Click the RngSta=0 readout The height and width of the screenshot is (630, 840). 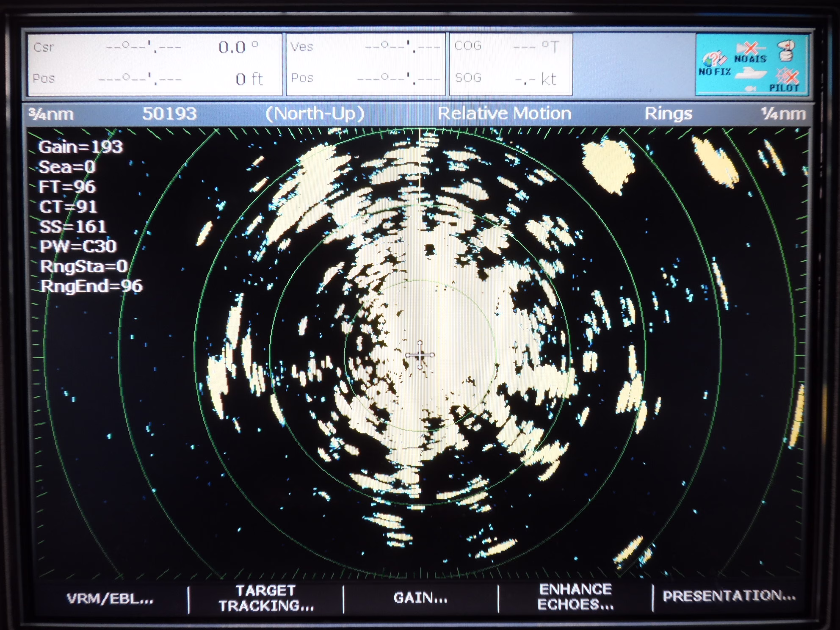coord(83,266)
